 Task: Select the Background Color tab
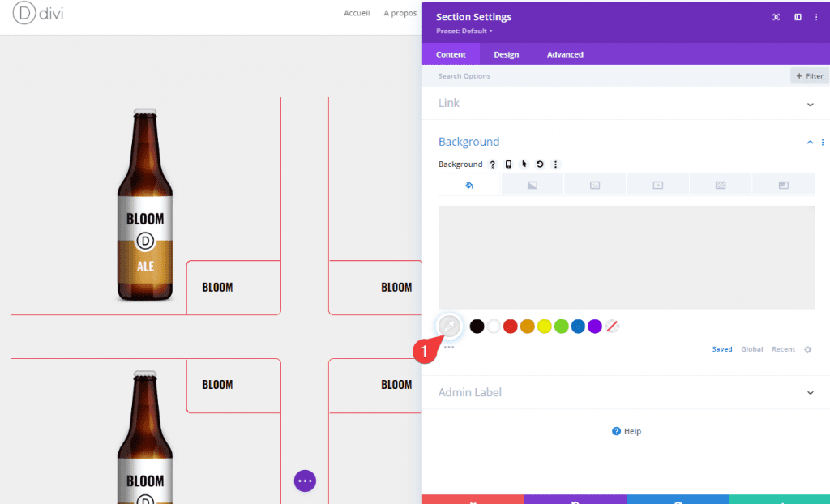(x=469, y=185)
